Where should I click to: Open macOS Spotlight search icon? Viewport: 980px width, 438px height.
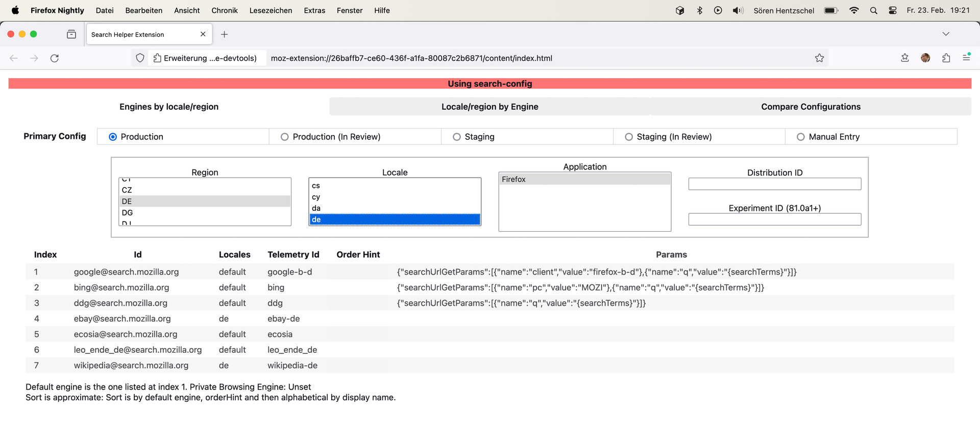[873, 10]
